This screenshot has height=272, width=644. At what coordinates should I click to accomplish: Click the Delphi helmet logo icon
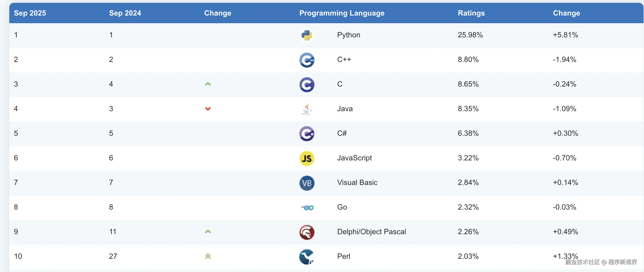306,232
